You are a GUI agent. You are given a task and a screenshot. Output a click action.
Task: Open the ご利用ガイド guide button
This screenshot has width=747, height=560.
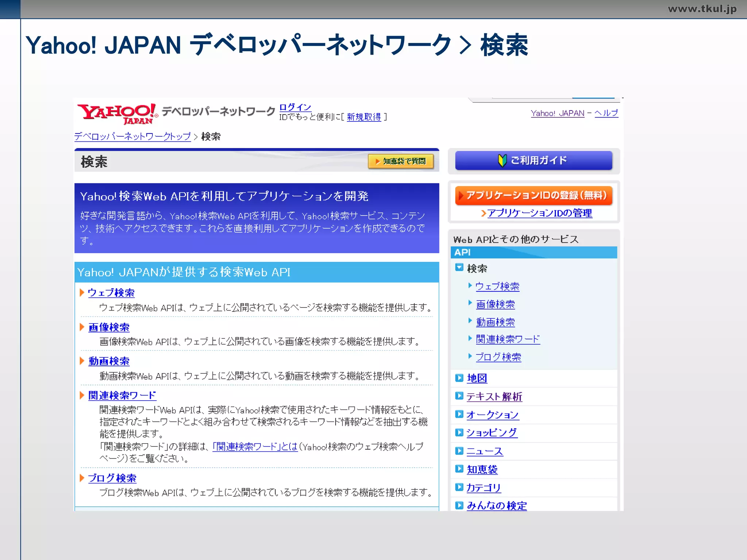(534, 160)
